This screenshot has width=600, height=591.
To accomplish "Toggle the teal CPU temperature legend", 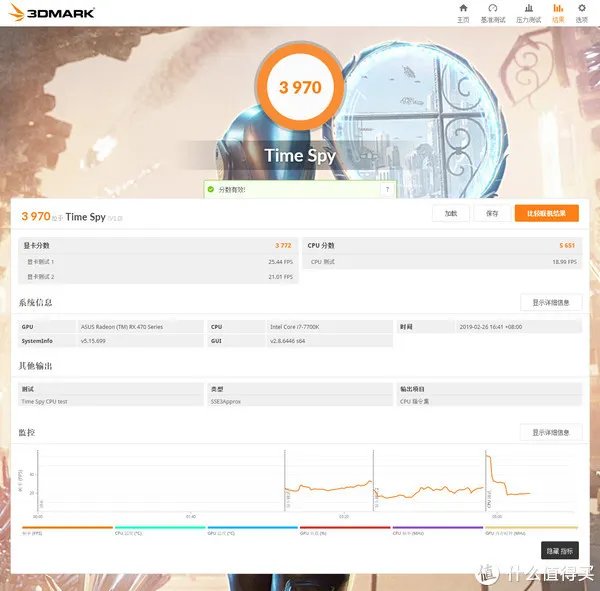I will pos(160,530).
